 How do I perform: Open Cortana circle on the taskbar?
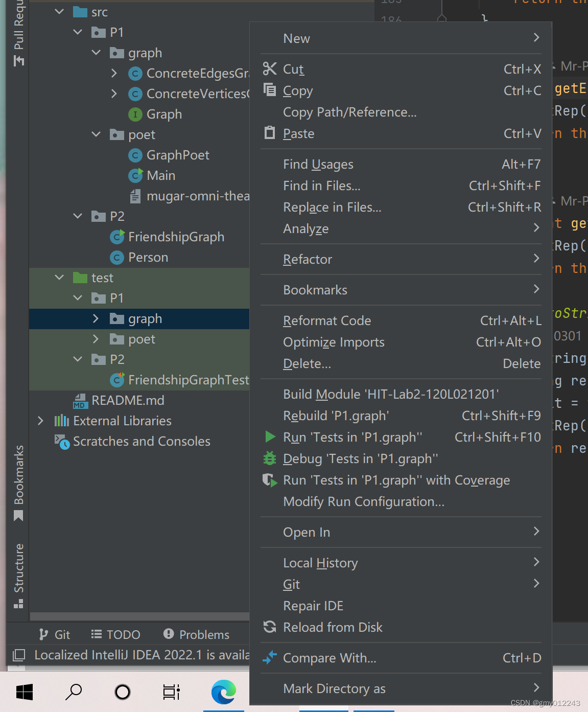point(123,692)
